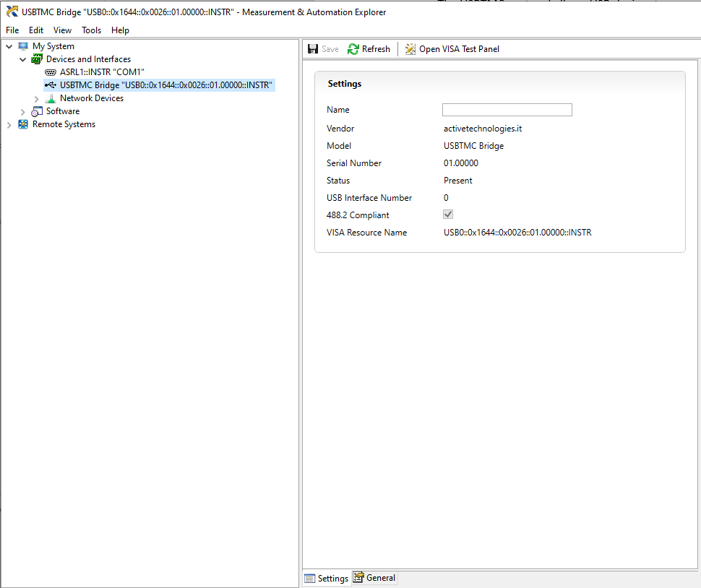This screenshot has width=701, height=588.
Task: Click the 488.2 Compliant label
Action: pos(358,215)
